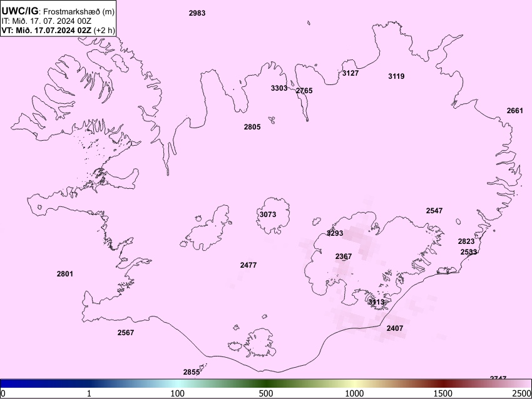Viewport: 532px width, 399px height.
Task: Select the value 2855 near the southern islands
Action: [192, 372]
